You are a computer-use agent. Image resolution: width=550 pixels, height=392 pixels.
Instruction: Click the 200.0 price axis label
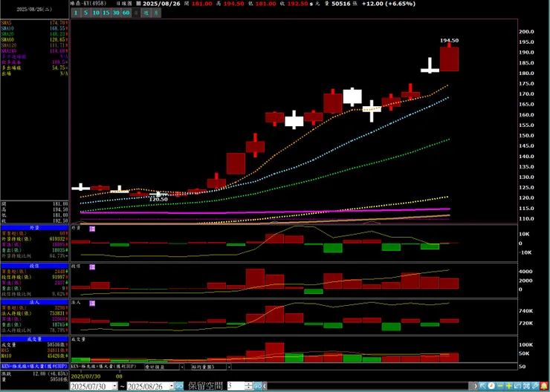tap(525, 31)
